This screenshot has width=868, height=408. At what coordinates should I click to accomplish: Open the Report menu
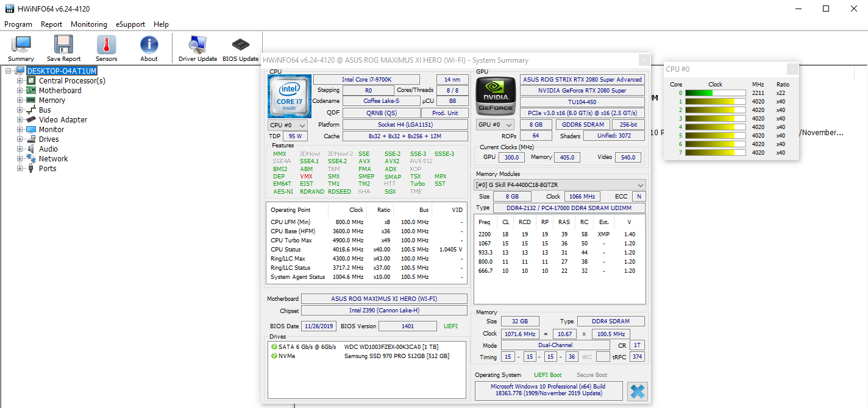coord(52,24)
